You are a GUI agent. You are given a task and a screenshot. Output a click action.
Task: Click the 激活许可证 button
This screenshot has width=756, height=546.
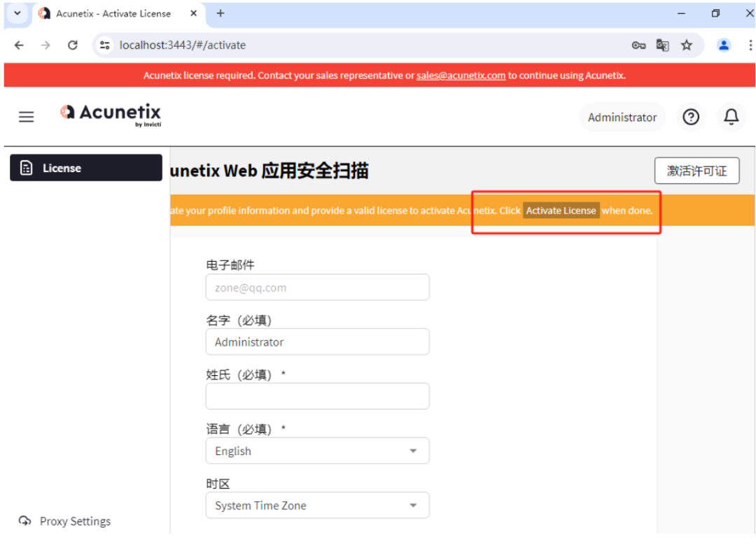click(x=696, y=171)
